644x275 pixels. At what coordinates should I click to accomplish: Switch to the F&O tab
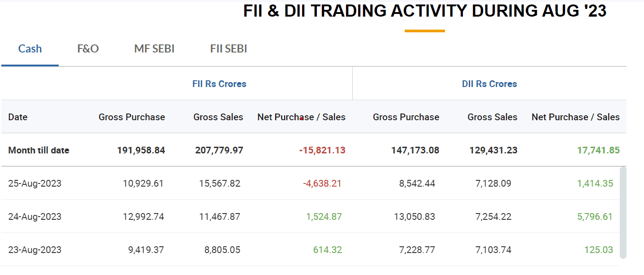[x=88, y=49]
